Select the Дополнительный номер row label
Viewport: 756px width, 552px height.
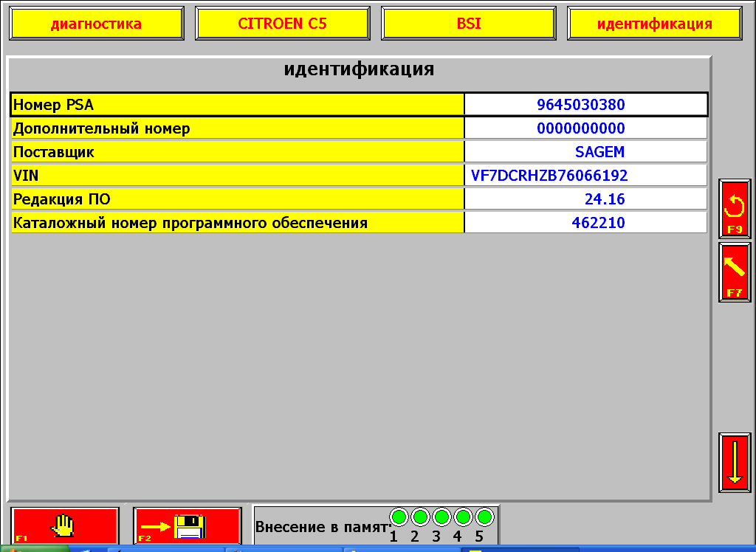tap(237, 128)
